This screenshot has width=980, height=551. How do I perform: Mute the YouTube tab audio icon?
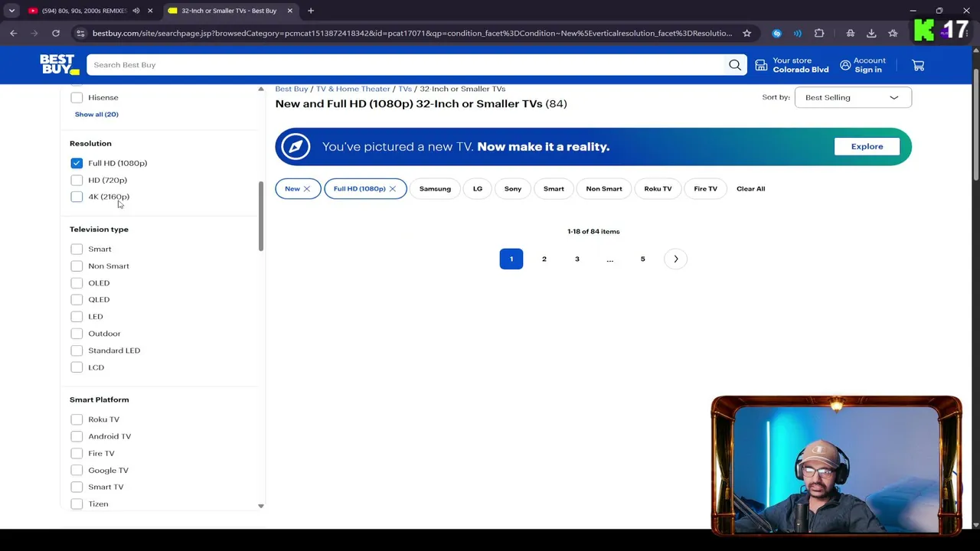click(x=136, y=11)
